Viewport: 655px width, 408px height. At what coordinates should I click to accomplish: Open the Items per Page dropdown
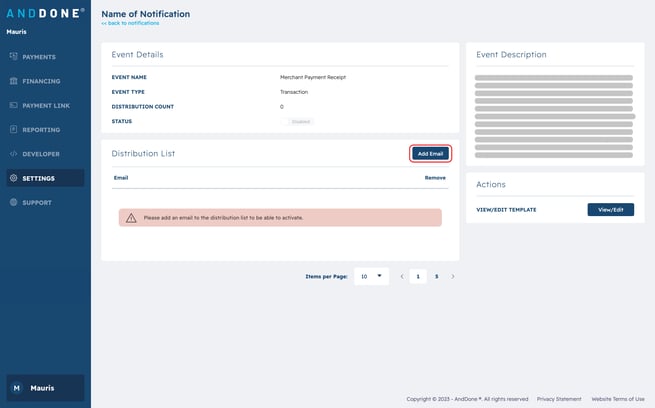click(371, 276)
